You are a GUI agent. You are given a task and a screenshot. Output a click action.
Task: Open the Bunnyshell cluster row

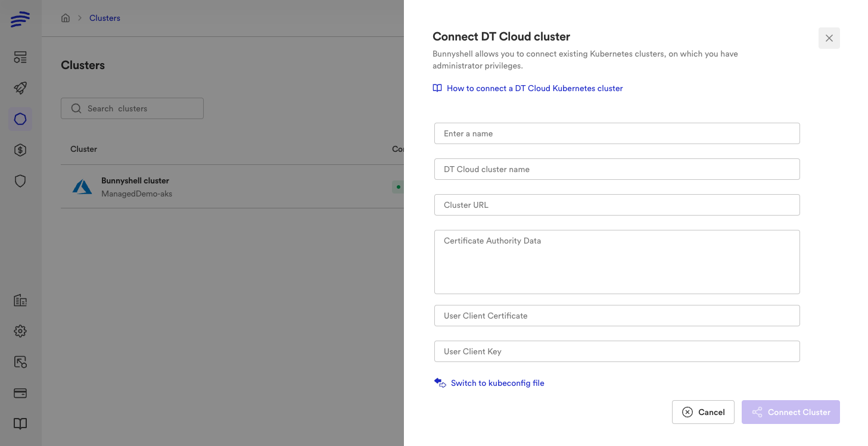click(232, 187)
